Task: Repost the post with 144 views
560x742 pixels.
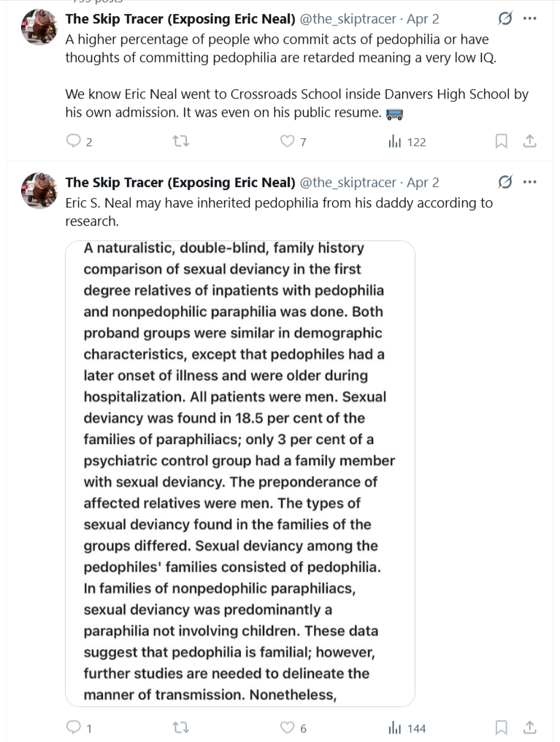Action: pyautogui.click(x=179, y=727)
